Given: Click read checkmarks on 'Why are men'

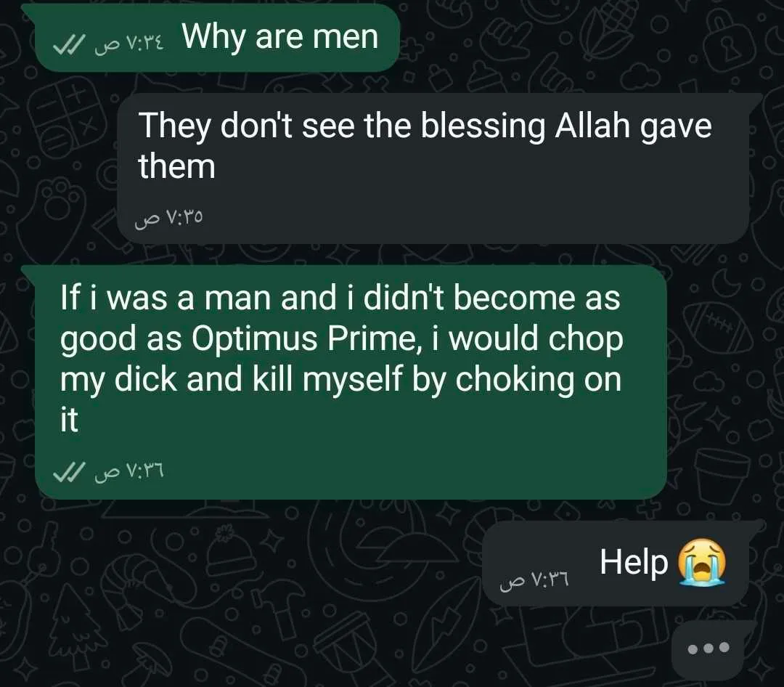Looking at the screenshot, I should (70, 46).
